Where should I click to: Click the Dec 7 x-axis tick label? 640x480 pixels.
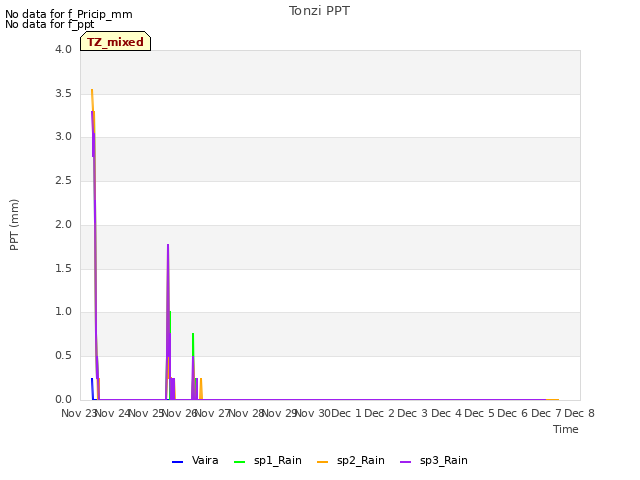click(547, 413)
